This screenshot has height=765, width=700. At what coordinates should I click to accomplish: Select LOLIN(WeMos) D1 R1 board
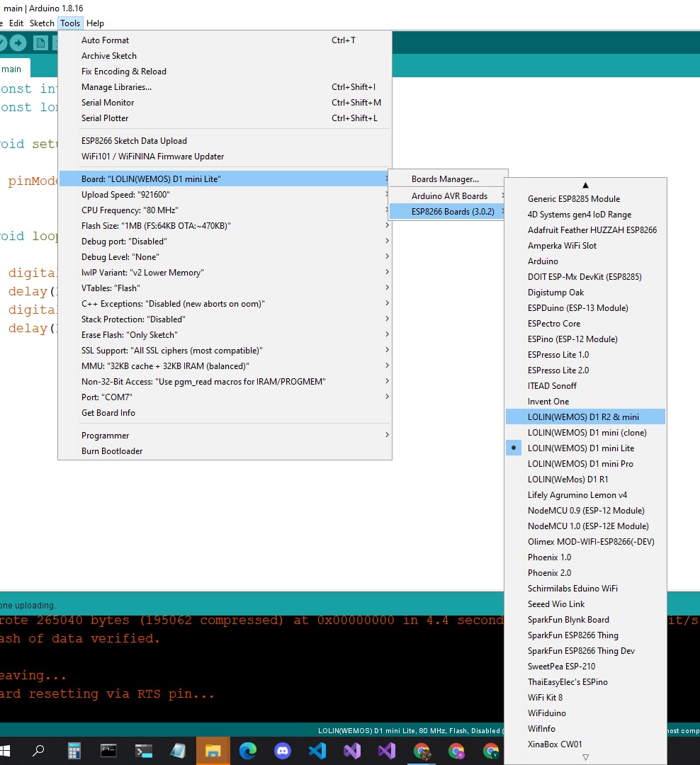click(585, 479)
